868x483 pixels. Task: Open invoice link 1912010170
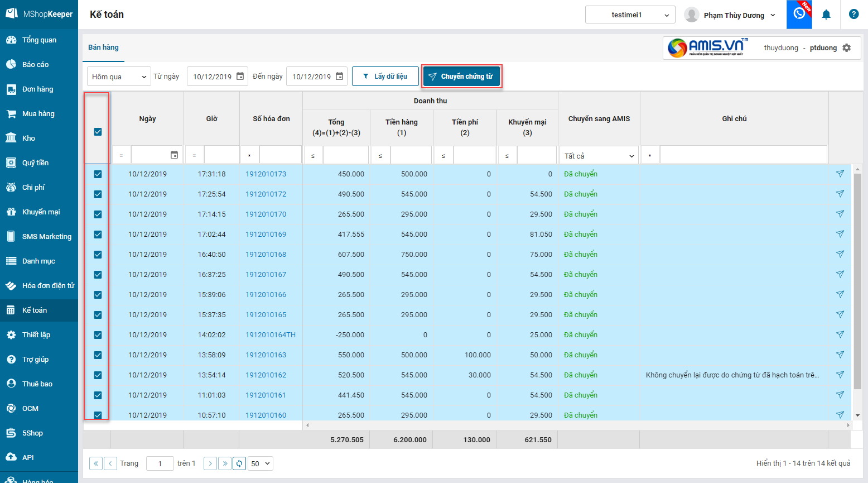266,214
